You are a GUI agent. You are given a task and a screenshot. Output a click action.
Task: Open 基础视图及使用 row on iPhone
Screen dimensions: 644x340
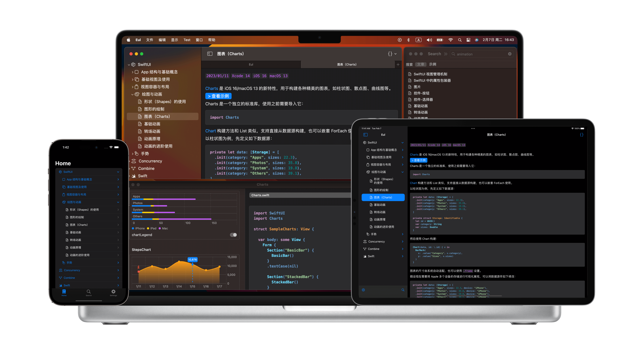pyautogui.click(x=89, y=187)
